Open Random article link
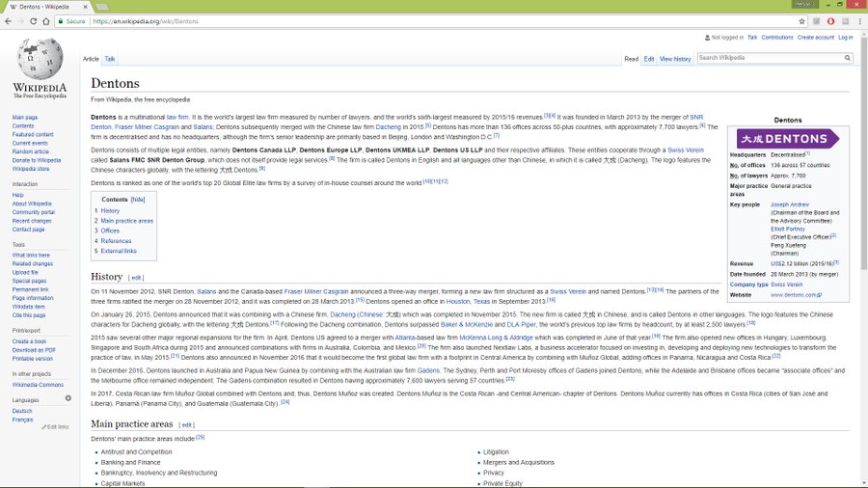868x488 pixels. (31, 151)
